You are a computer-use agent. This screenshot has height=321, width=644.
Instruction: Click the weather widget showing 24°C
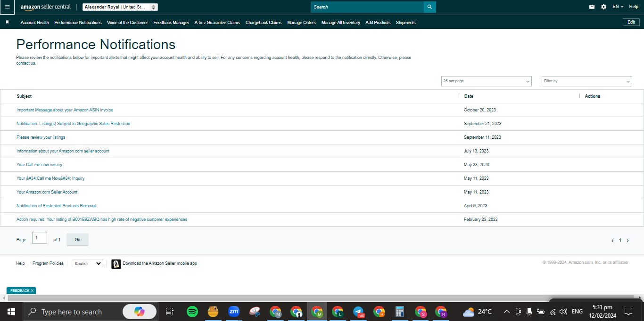coord(477,312)
